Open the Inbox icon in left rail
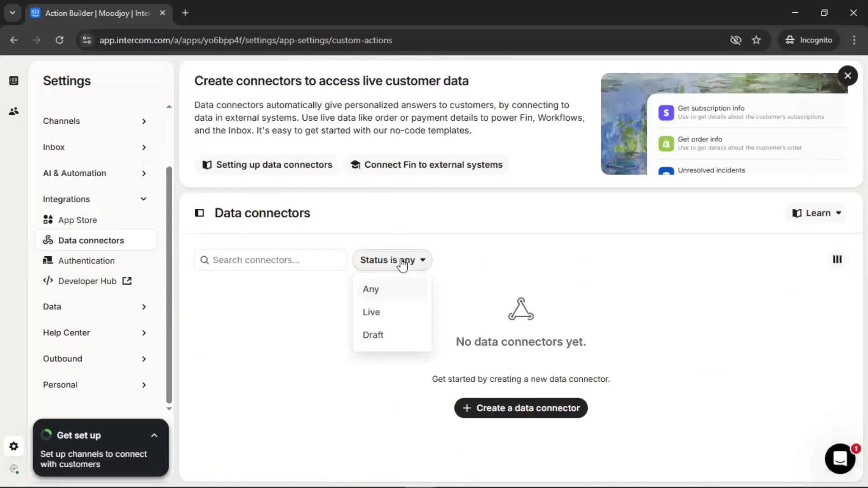The image size is (868, 488). (14, 81)
